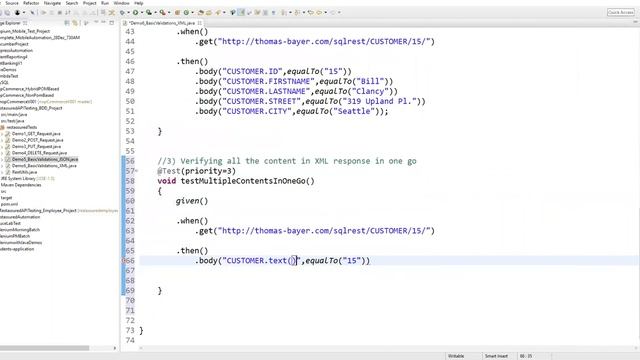Close the Demo6_BasicValidations_XML.java tab

coord(200,23)
